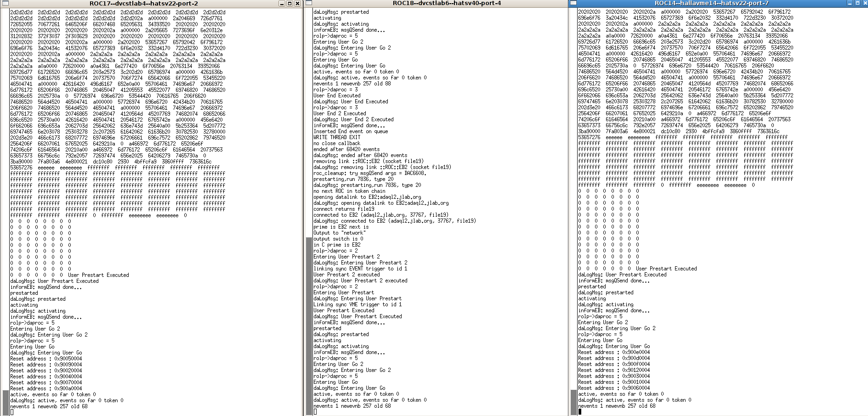Viewport: 868px width, 416px height.
Task: Click 'prime is EB2 next is' line
Action: [341, 227]
